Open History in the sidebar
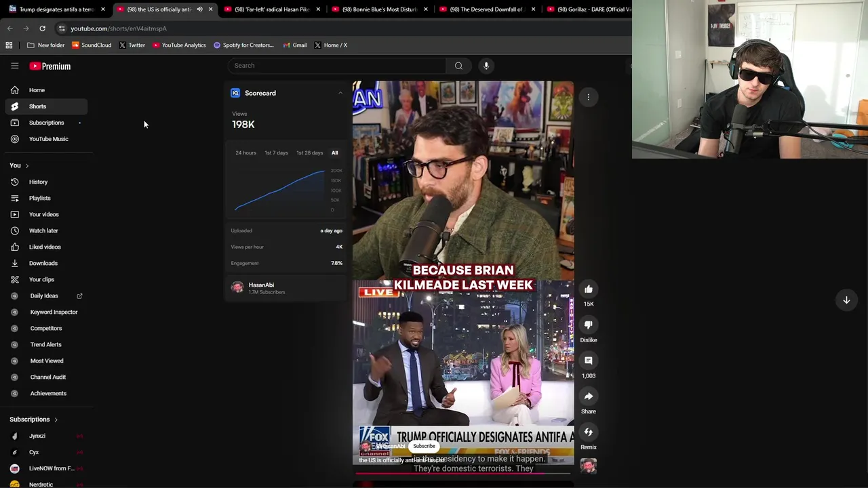 (x=46, y=182)
